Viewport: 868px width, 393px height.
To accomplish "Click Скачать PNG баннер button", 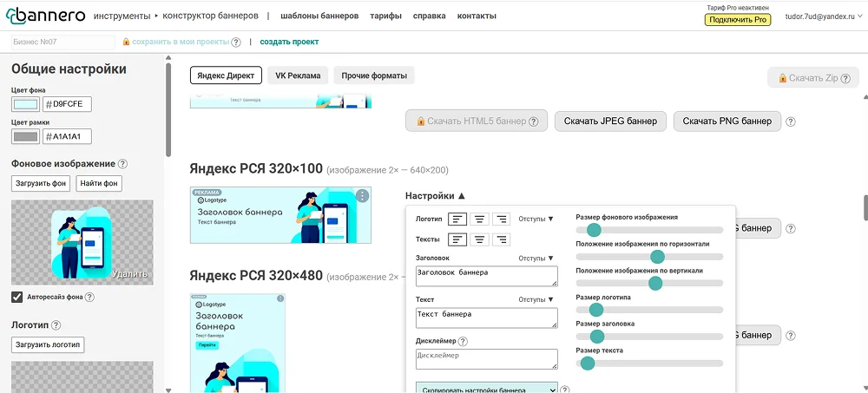I will tap(727, 121).
